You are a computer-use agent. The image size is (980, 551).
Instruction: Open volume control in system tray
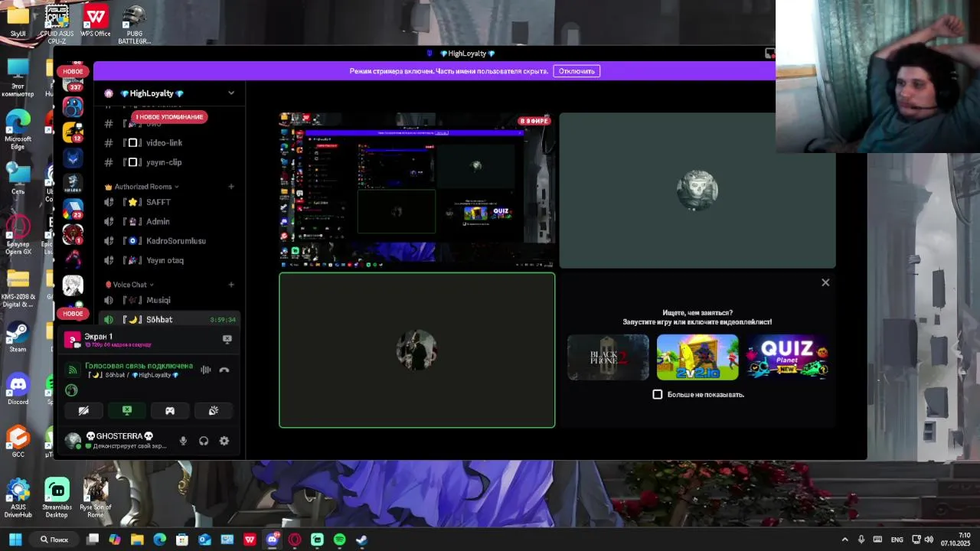pos(928,540)
